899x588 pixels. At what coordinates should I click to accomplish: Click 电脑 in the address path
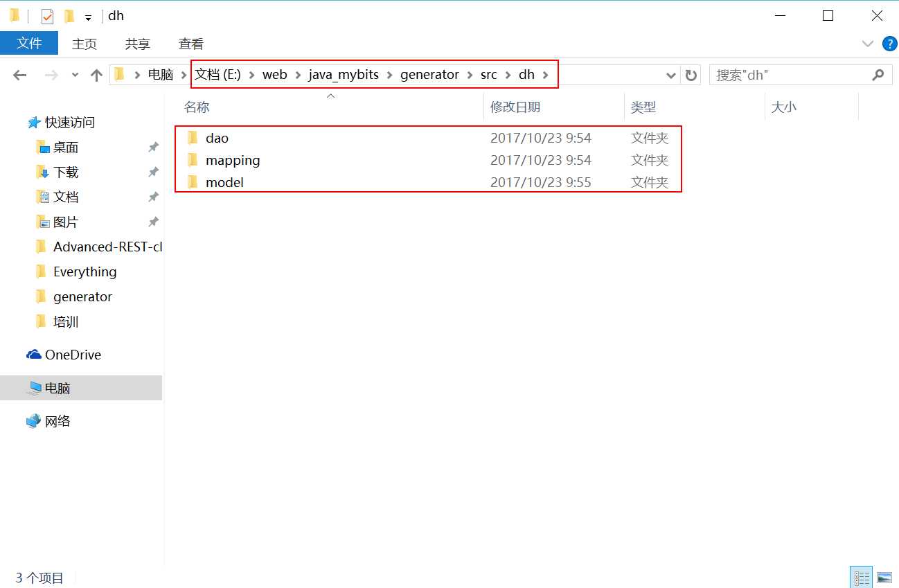pos(161,75)
